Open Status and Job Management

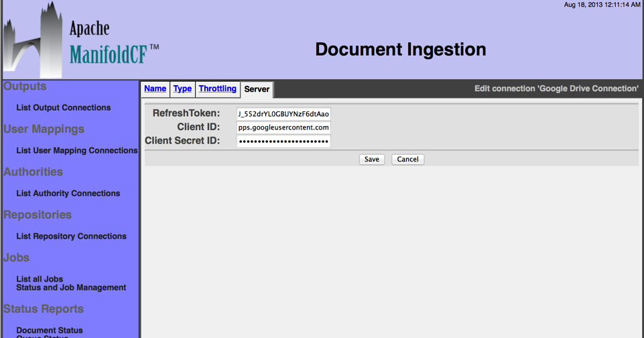pyautogui.click(x=71, y=288)
